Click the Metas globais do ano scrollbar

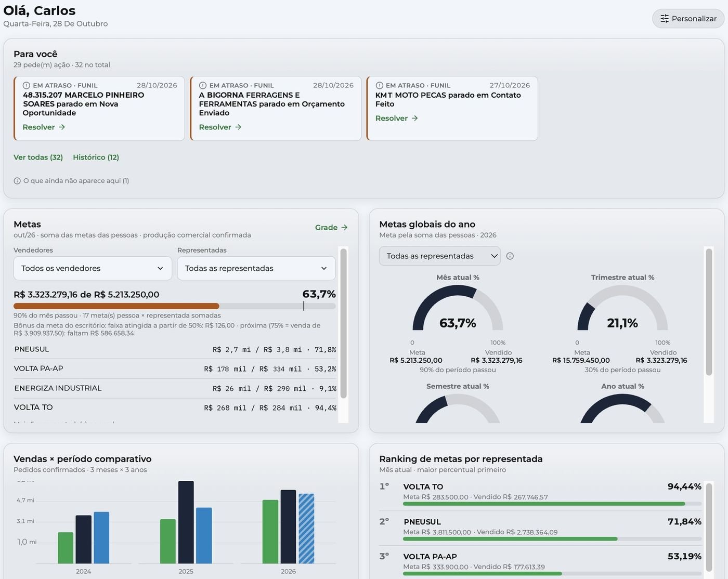coord(709,312)
